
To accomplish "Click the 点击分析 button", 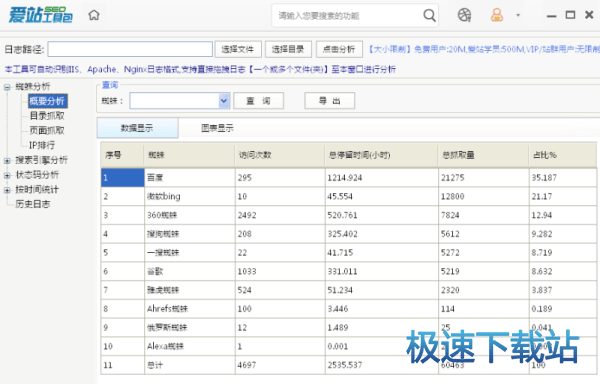I will 339,49.
